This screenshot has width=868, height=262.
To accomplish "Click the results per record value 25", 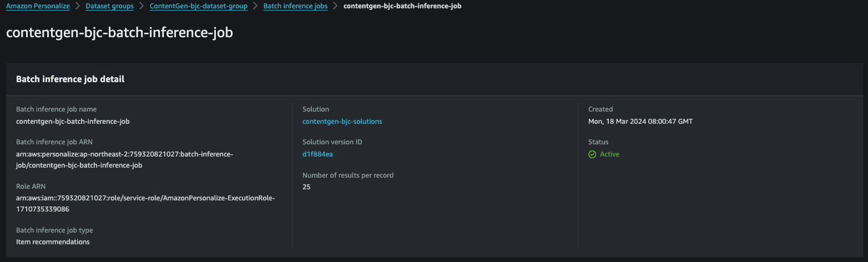I will (306, 187).
